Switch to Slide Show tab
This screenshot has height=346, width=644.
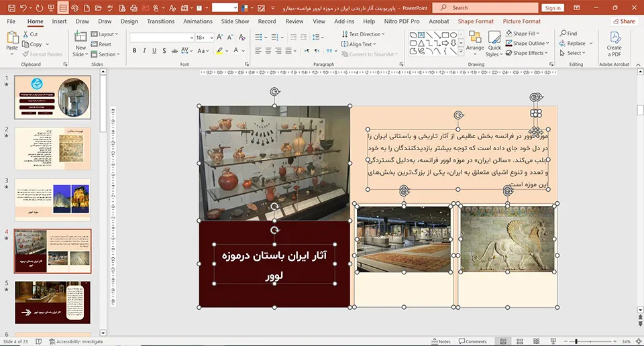(235, 21)
